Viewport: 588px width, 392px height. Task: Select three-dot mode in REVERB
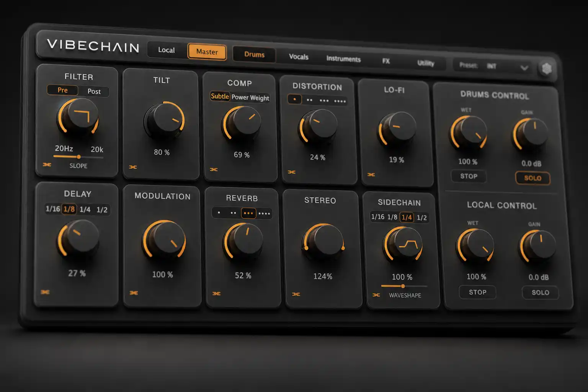tap(248, 213)
